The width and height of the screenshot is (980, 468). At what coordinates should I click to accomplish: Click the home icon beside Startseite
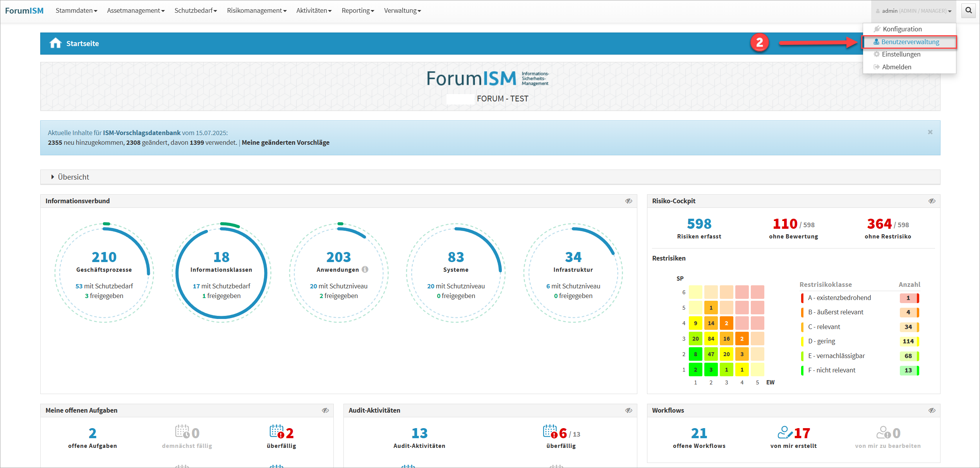(55, 43)
